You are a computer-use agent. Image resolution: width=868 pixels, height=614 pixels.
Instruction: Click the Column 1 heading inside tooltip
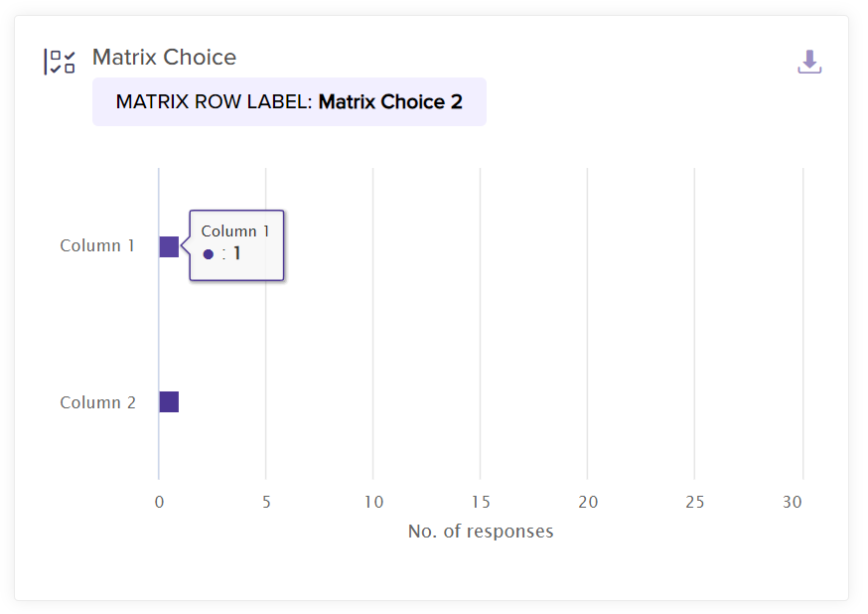(235, 231)
